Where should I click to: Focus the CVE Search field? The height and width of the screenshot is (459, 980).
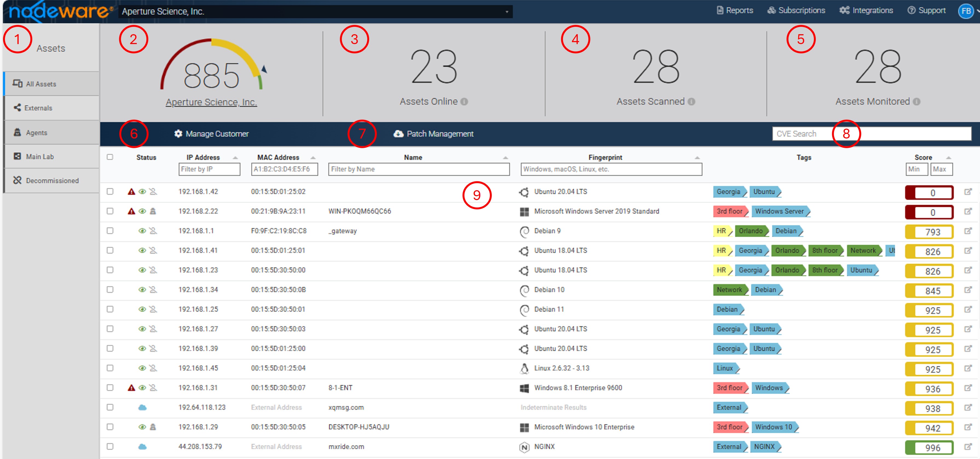872,134
